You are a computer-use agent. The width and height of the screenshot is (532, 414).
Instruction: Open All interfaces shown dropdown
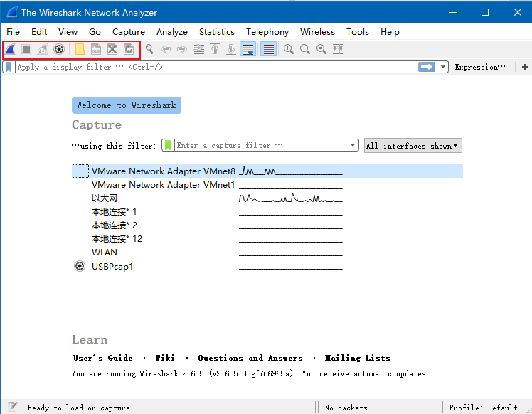click(413, 146)
